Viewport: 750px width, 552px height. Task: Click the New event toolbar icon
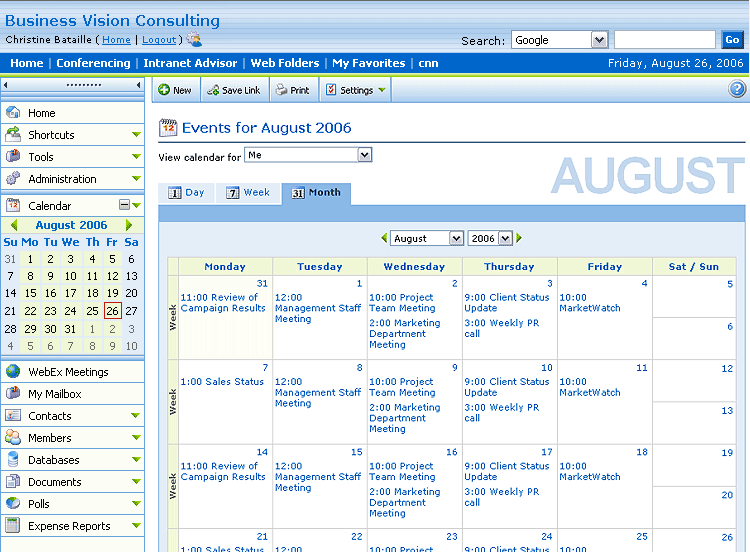point(164,90)
